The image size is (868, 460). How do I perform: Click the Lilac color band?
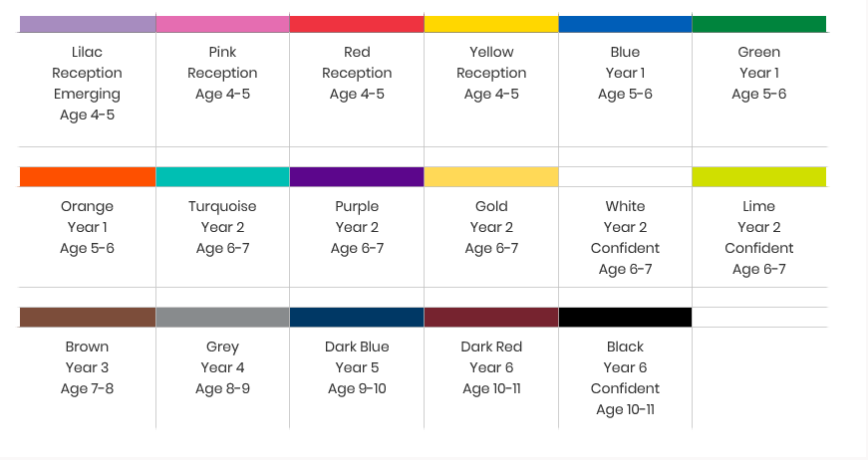[x=88, y=24]
